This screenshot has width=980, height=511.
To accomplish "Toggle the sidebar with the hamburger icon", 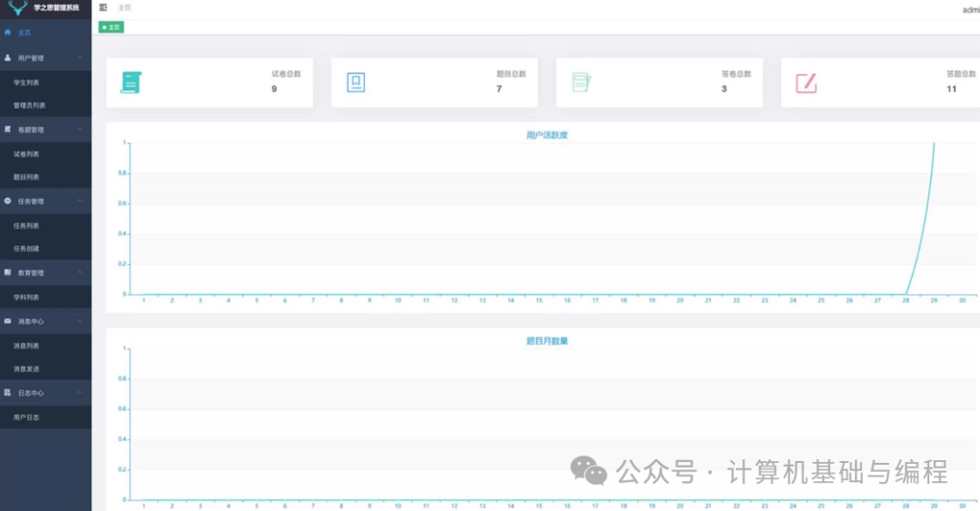I will tap(103, 7).
